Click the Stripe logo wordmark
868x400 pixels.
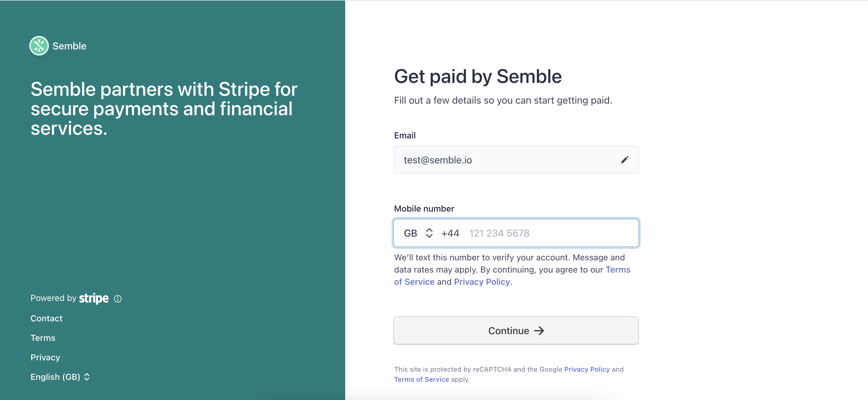(x=94, y=298)
